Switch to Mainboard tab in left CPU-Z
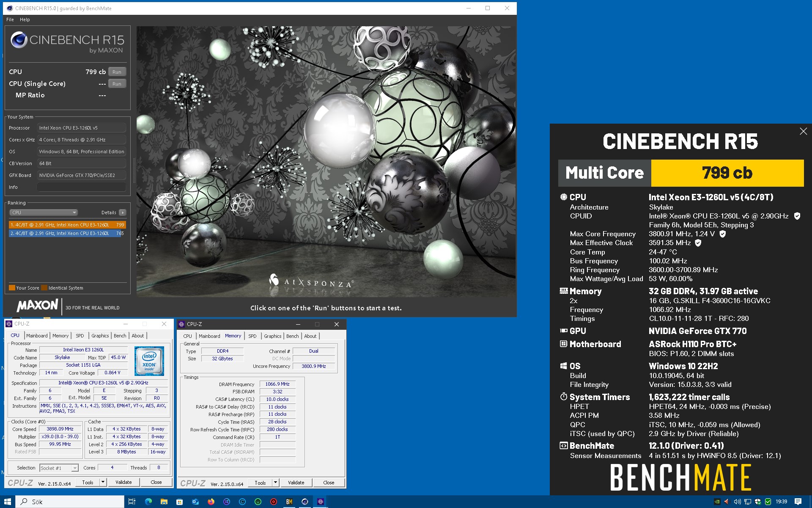Image resolution: width=812 pixels, height=508 pixels. pos(37,336)
